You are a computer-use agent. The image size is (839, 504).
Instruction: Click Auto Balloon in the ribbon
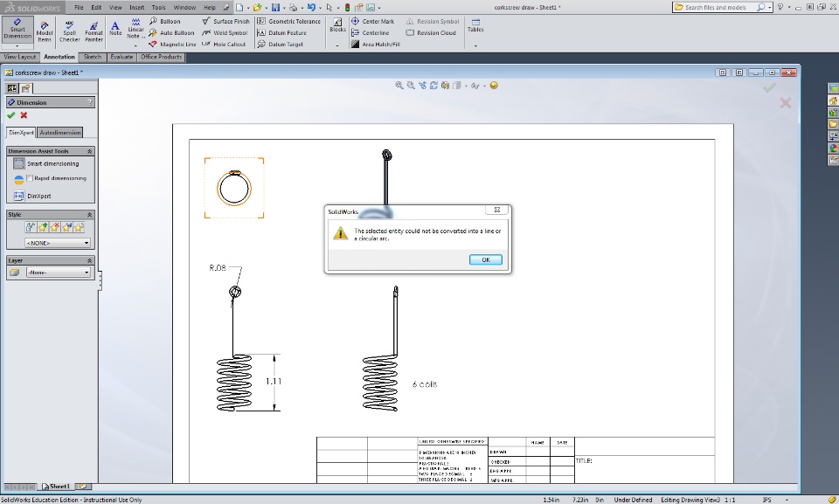tap(172, 32)
